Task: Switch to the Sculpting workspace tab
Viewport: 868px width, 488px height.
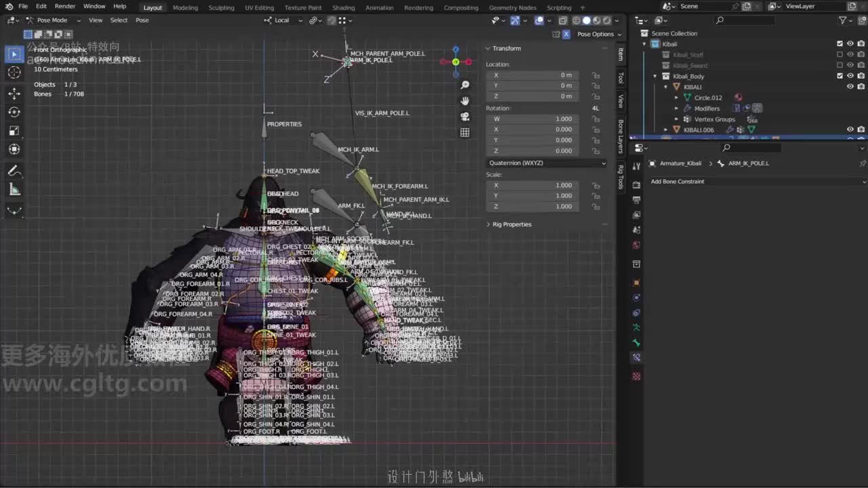Action: (221, 7)
